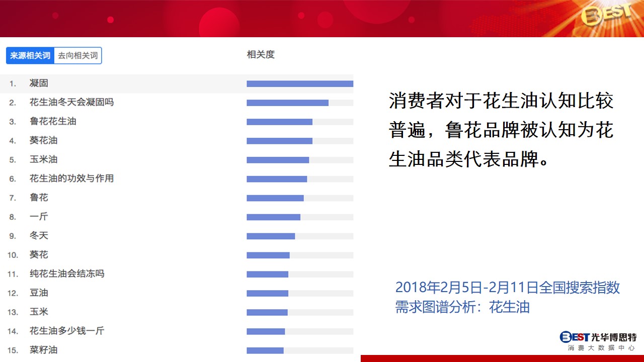Viewport: 644px width, 362px height.
Task: Click the relevance bar for 菜籽油
Action: point(300,350)
